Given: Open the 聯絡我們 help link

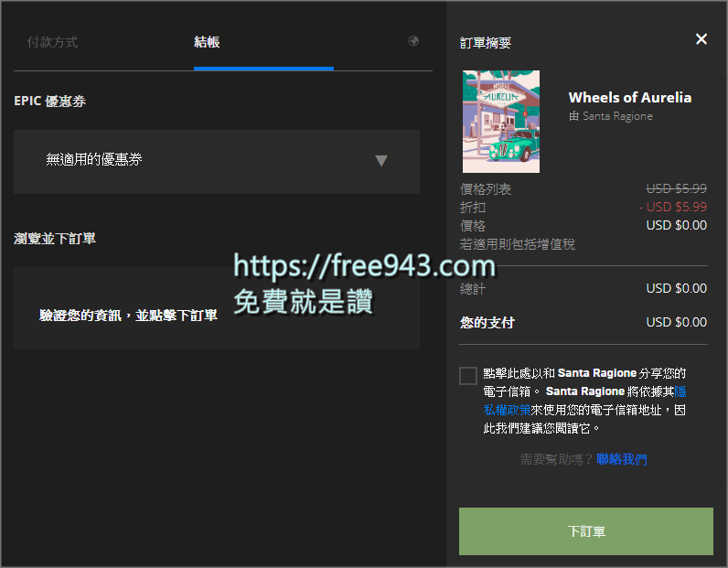Looking at the screenshot, I should tap(622, 459).
